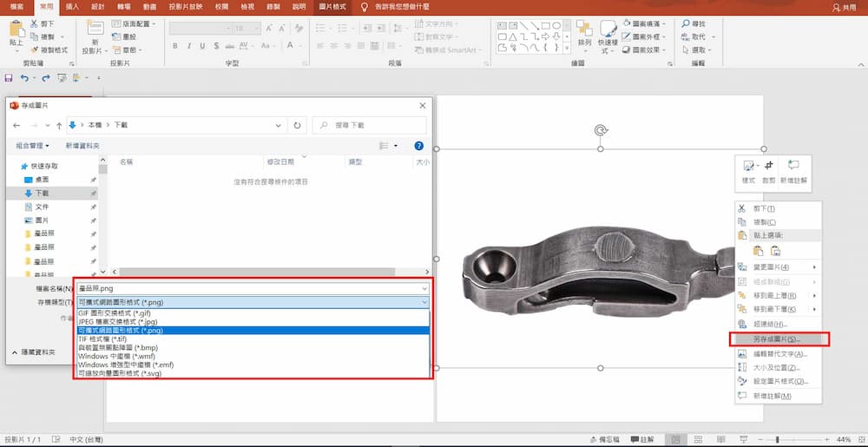
Task: Click the Refresh icon in save dialog
Action: click(298, 125)
